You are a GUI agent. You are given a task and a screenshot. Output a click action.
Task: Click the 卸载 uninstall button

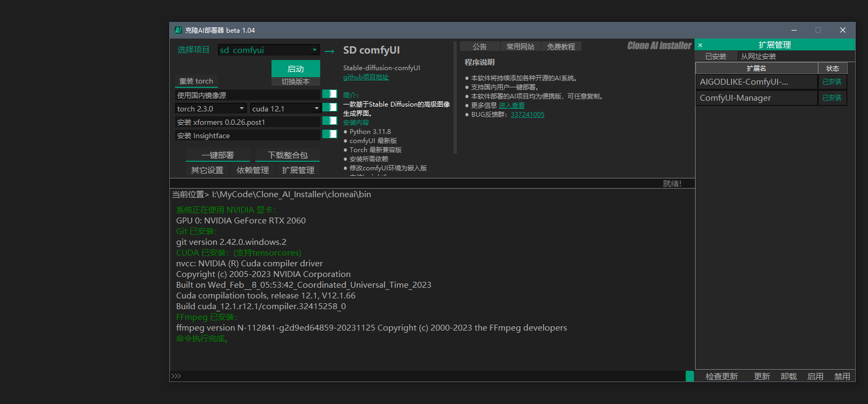coord(789,376)
